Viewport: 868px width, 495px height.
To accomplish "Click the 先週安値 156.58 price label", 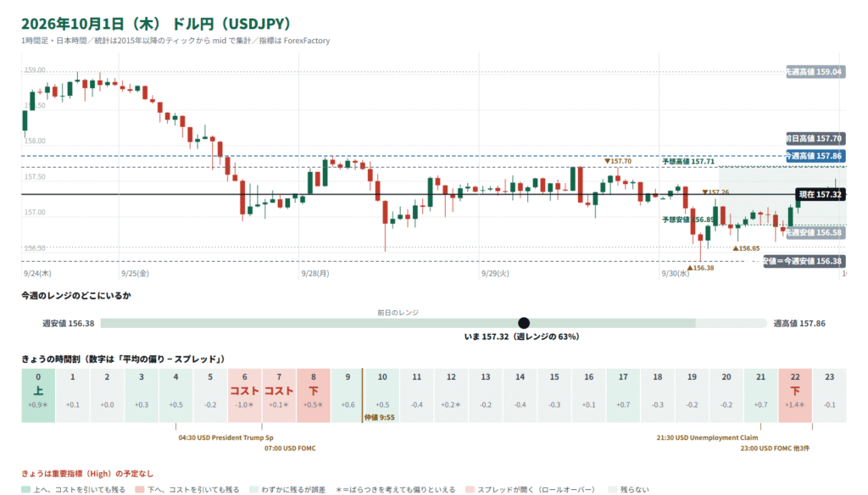I will (x=815, y=232).
